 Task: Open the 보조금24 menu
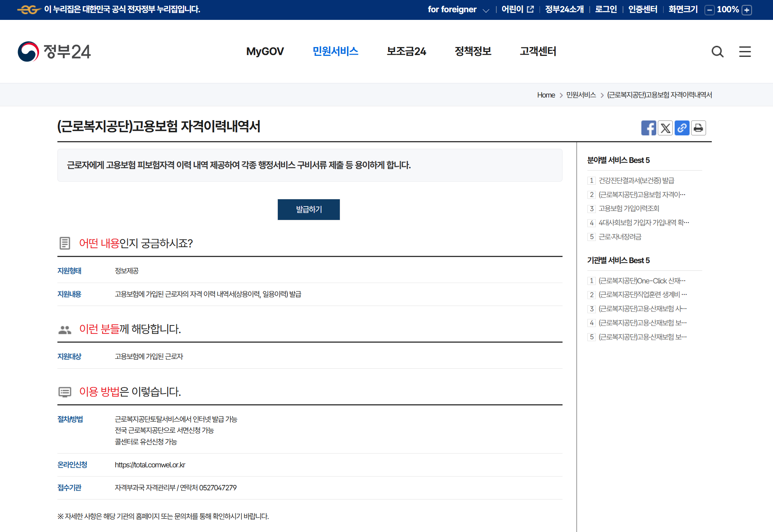click(406, 51)
